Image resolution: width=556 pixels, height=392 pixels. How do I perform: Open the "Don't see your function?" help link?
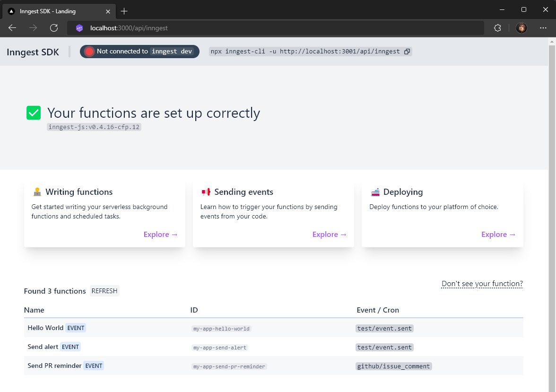tap(482, 284)
